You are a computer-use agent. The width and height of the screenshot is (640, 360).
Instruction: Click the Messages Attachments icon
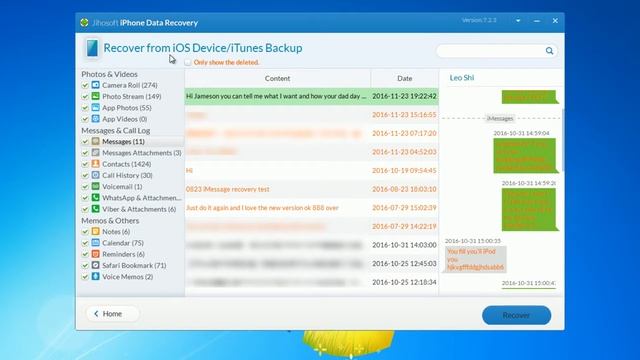(x=96, y=153)
